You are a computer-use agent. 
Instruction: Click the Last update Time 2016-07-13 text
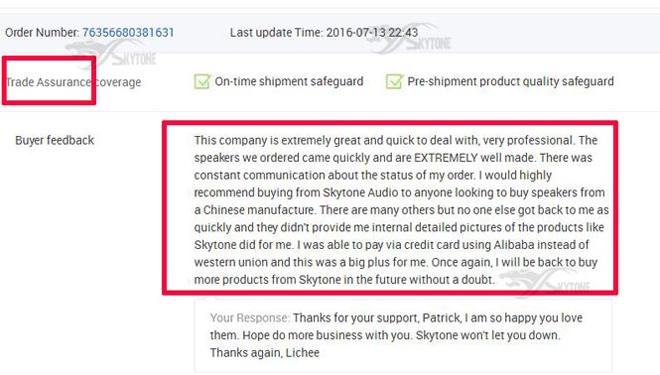[x=324, y=32]
